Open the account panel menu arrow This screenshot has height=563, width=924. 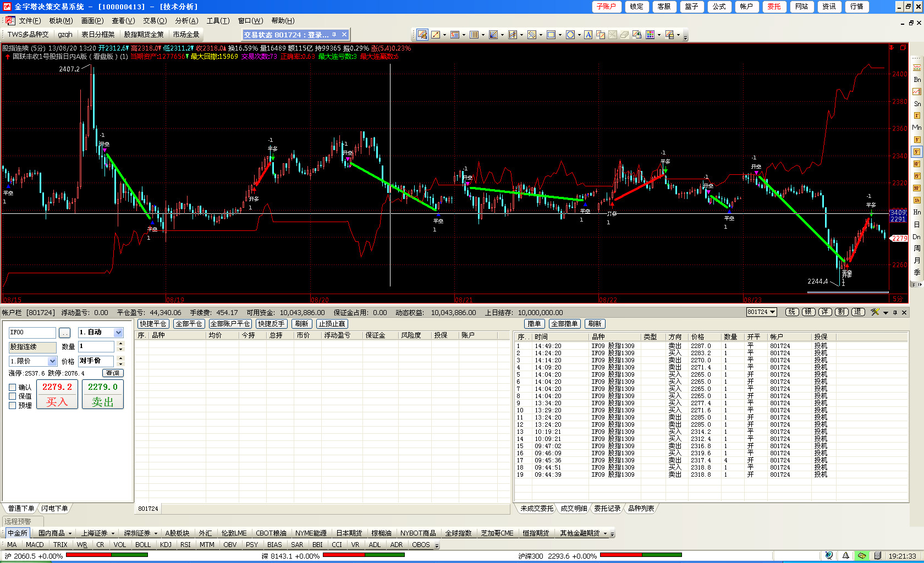click(886, 312)
